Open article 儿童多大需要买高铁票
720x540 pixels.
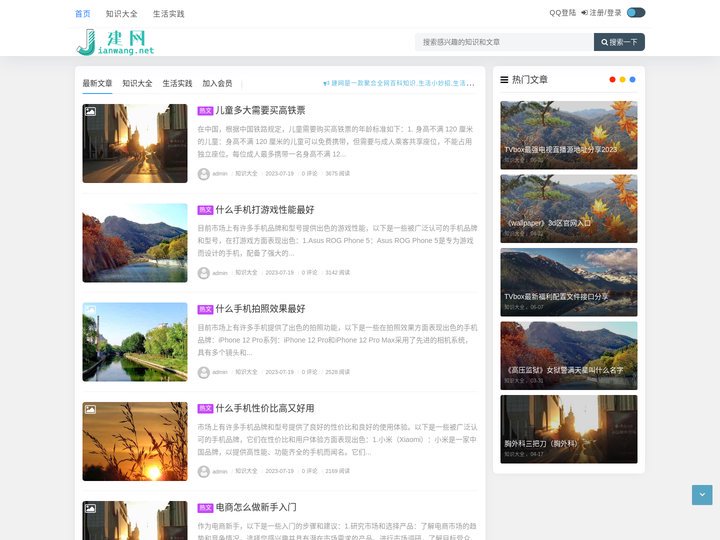(260, 110)
